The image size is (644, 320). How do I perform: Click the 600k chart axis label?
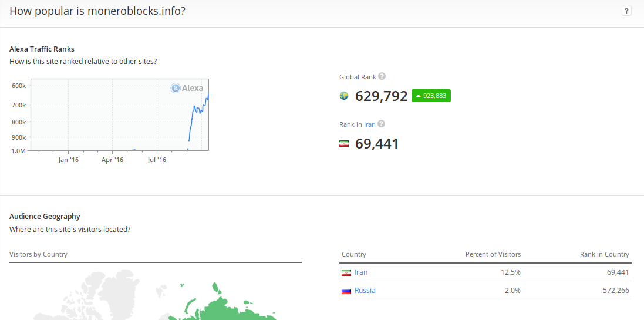19,86
